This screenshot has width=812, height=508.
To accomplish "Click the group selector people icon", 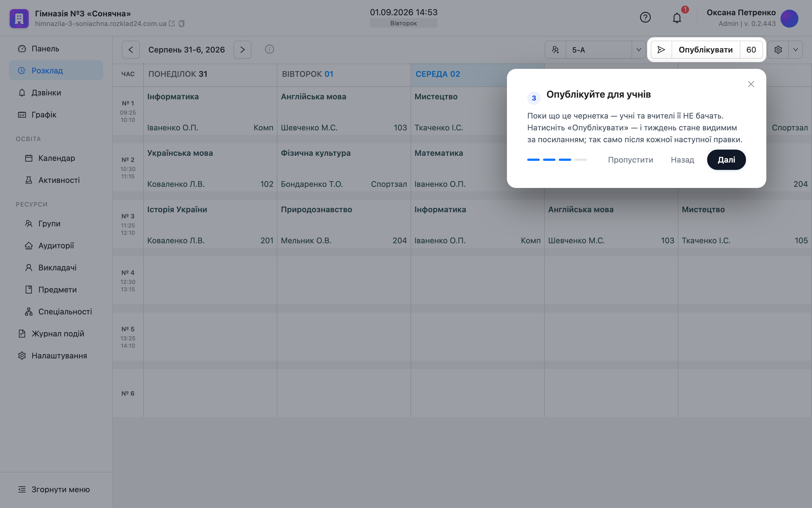I will pyautogui.click(x=555, y=50).
